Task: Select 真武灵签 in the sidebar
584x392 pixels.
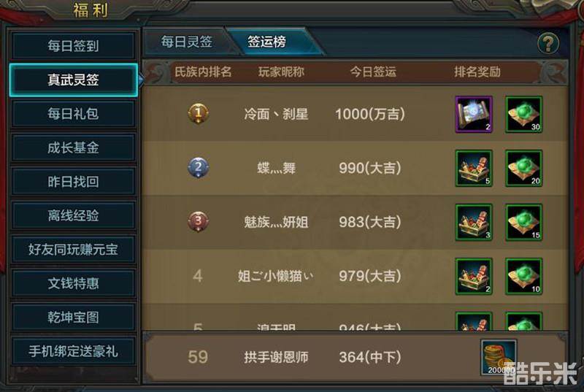Action: coord(74,80)
